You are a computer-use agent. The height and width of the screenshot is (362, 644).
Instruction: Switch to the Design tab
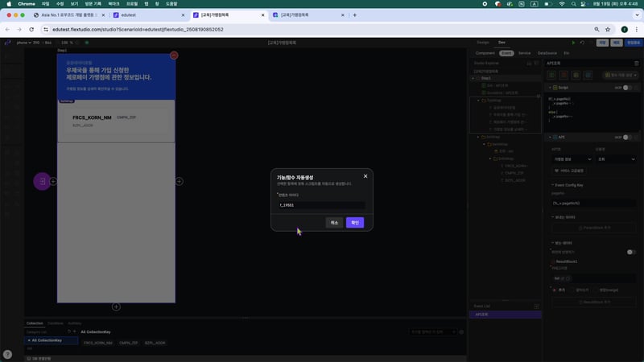click(x=483, y=42)
